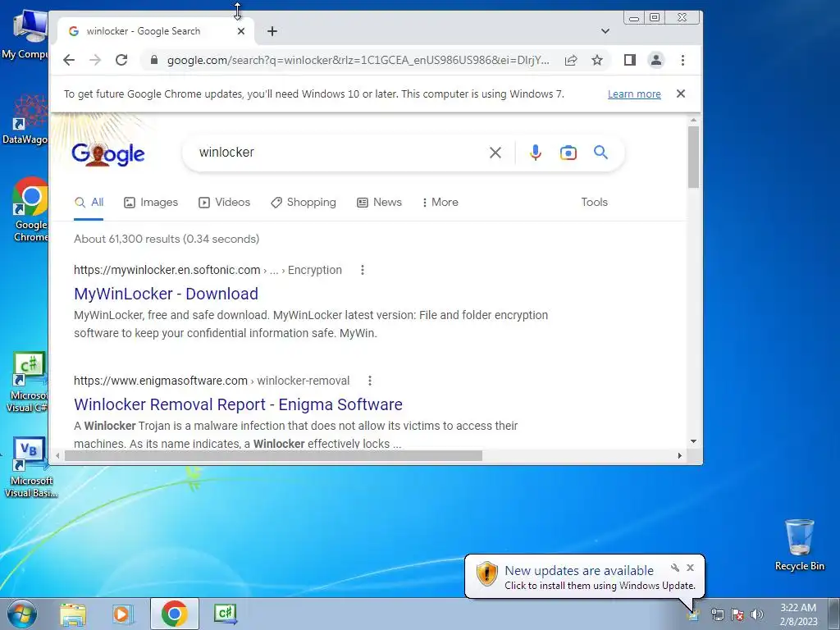Bookmark this page with the star icon
Viewport: 840px width, 630px height.
pyautogui.click(x=597, y=60)
